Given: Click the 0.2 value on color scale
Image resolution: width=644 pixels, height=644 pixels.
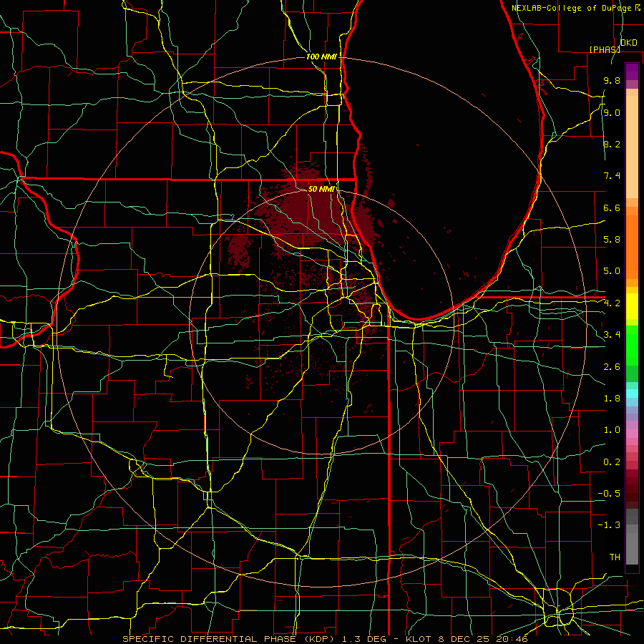Looking at the screenshot, I should pos(612,462).
